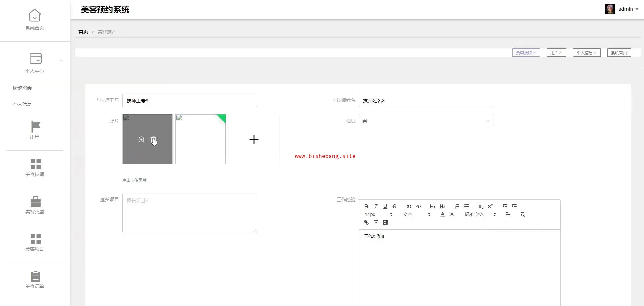Insert a video into the editor
644x306 pixels.
tap(385, 222)
